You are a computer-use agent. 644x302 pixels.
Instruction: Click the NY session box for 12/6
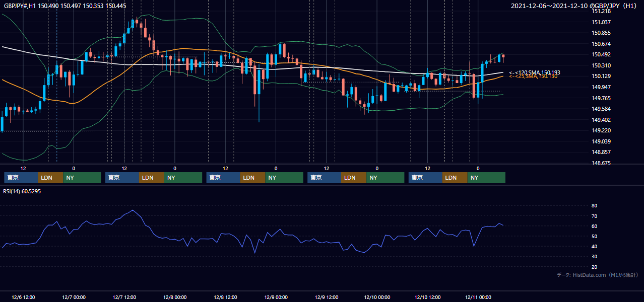82,178
